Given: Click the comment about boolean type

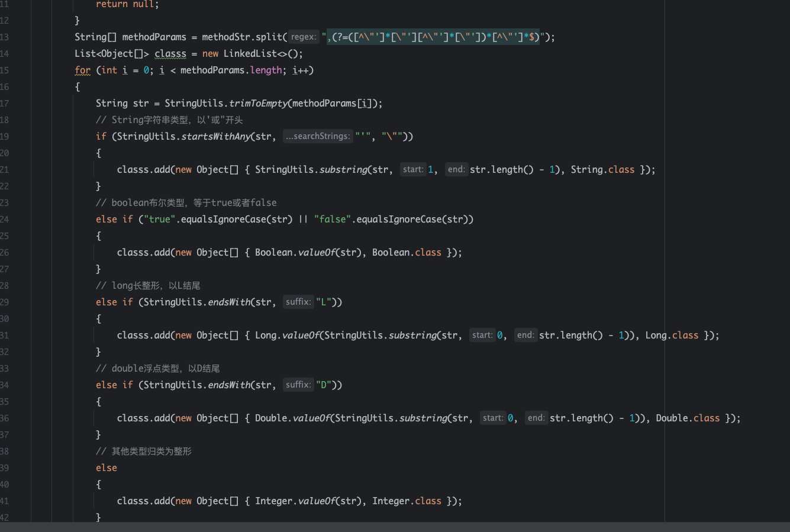Looking at the screenshot, I should (x=186, y=202).
